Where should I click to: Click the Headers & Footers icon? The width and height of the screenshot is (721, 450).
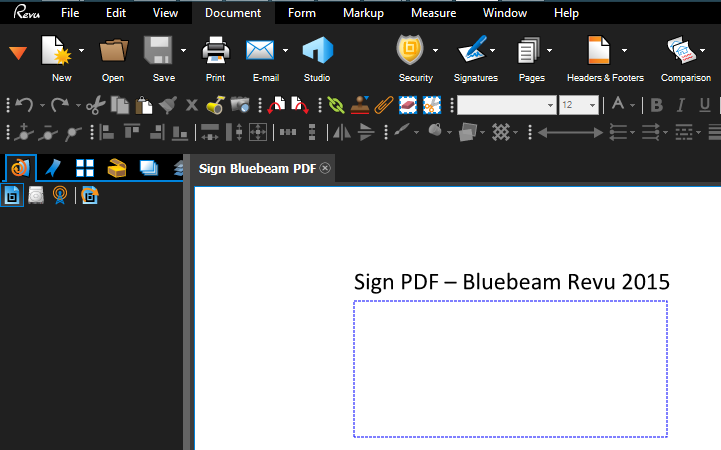tap(599, 50)
